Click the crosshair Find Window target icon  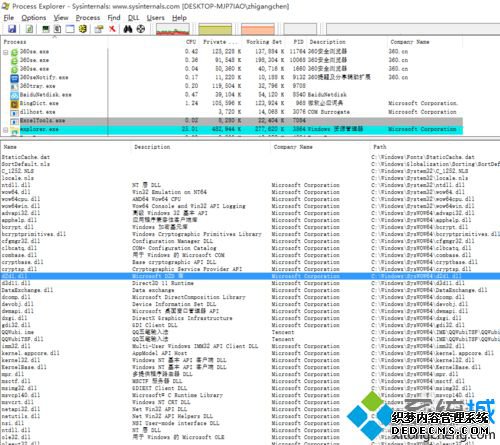pyautogui.click(x=141, y=29)
